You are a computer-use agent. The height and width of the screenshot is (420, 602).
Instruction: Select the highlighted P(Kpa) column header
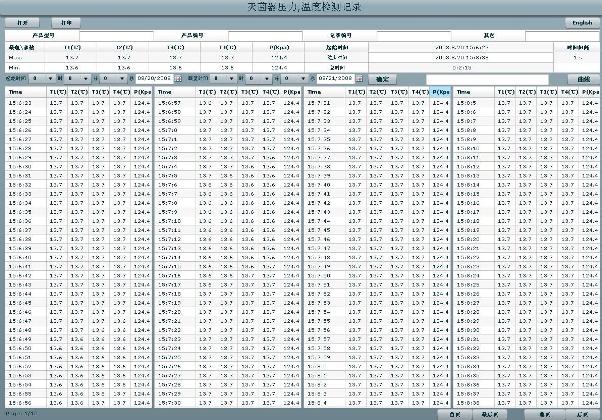point(441,91)
